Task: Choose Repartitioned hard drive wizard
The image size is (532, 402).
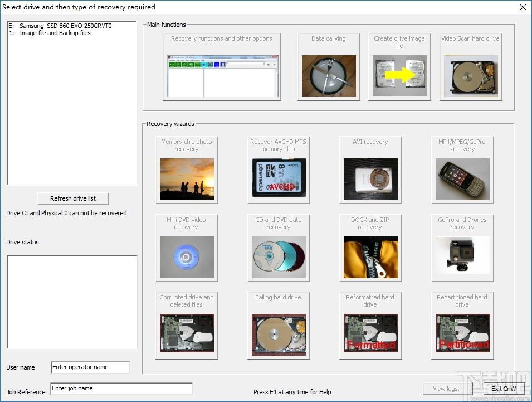Action: 462,326
